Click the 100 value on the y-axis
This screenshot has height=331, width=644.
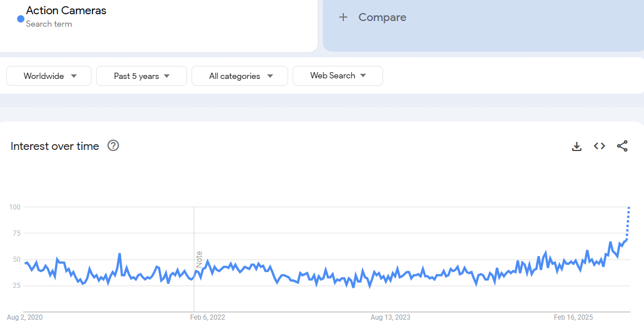pyautogui.click(x=14, y=207)
